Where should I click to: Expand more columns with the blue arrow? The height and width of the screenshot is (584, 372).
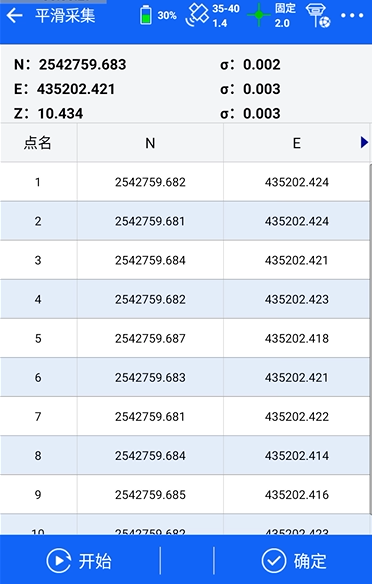click(364, 142)
